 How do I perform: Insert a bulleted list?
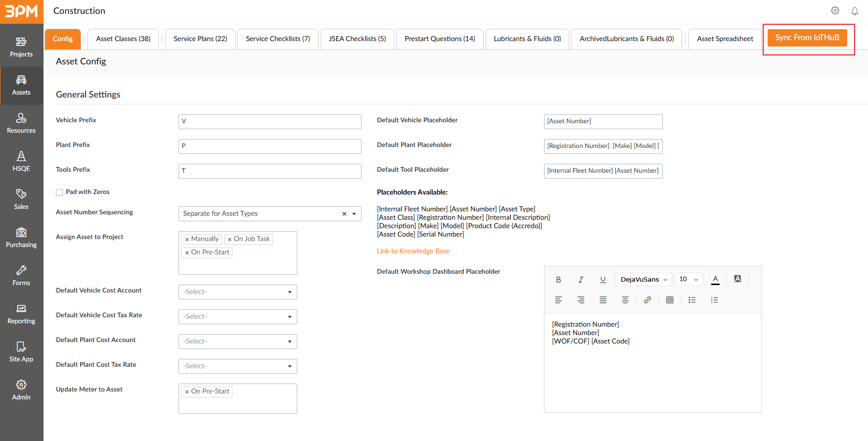692,300
